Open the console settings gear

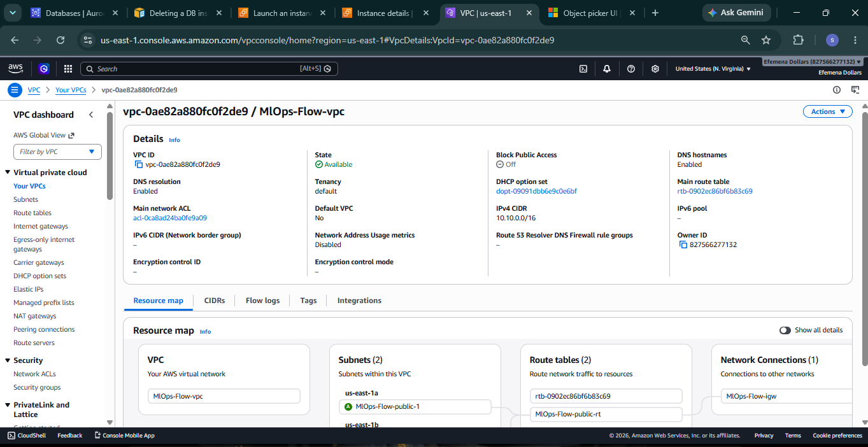tap(655, 69)
